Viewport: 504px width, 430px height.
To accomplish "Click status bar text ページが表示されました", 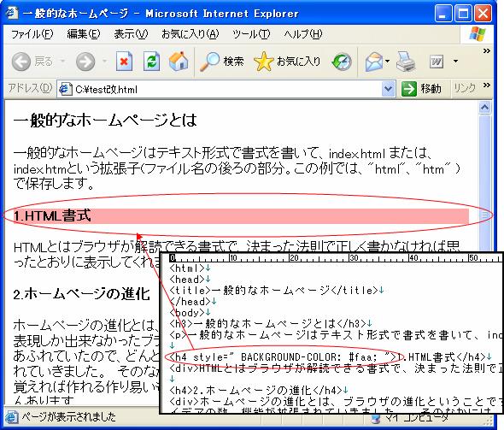I will point(69,417).
